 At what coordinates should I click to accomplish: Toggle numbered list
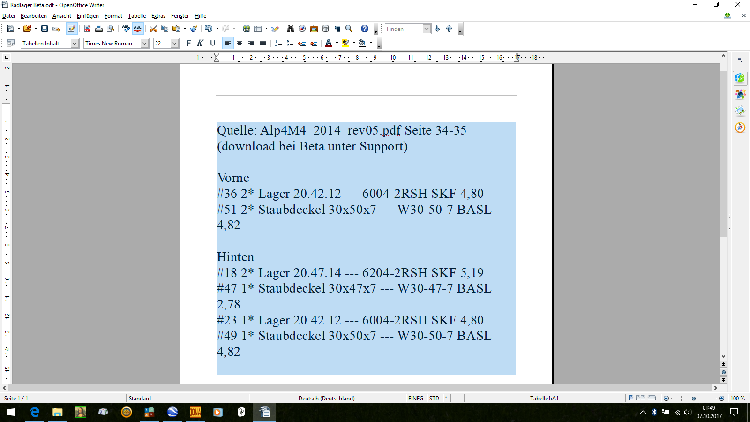(x=278, y=43)
